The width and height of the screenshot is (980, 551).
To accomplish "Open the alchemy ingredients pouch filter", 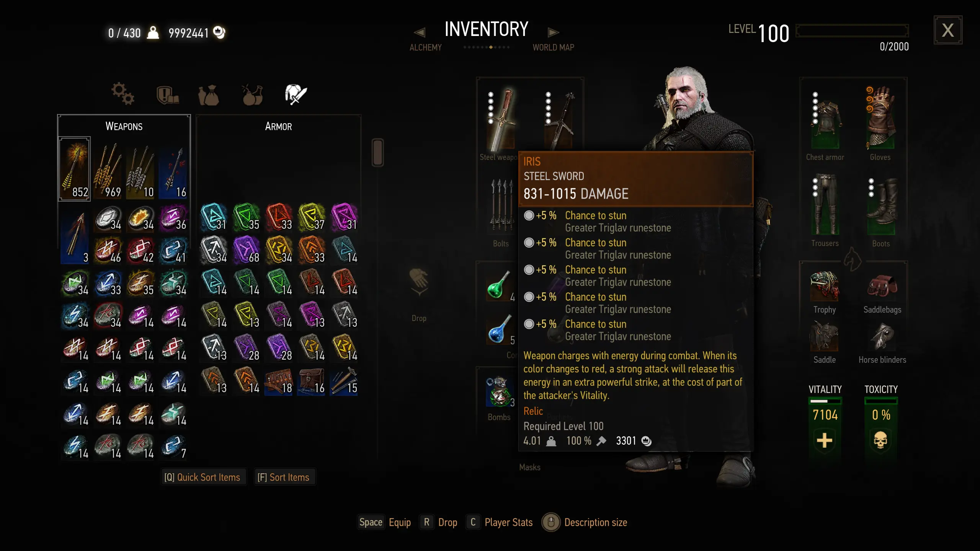I will point(209,95).
